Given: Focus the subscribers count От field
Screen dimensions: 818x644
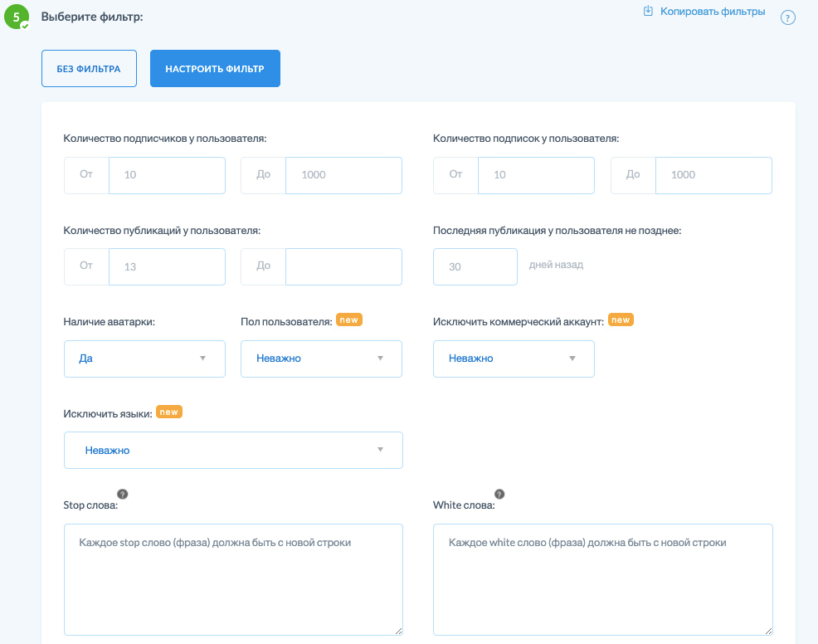Looking at the screenshot, I should click(166, 175).
